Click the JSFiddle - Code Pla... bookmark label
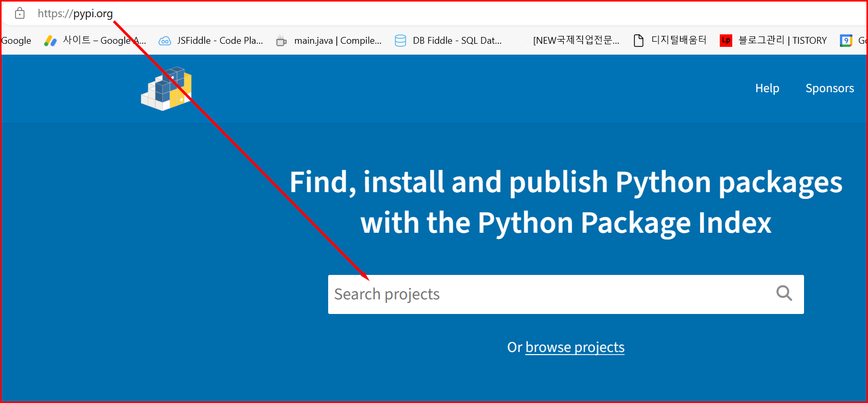This screenshot has height=403, width=868. (220, 41)
